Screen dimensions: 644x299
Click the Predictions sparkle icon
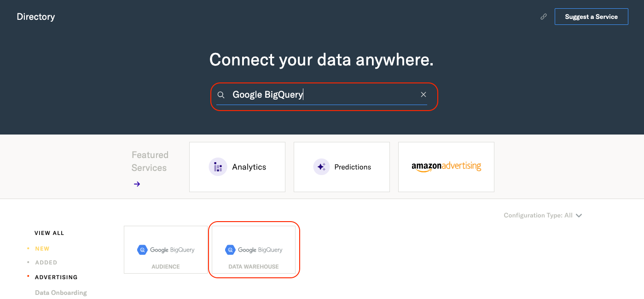321,167
